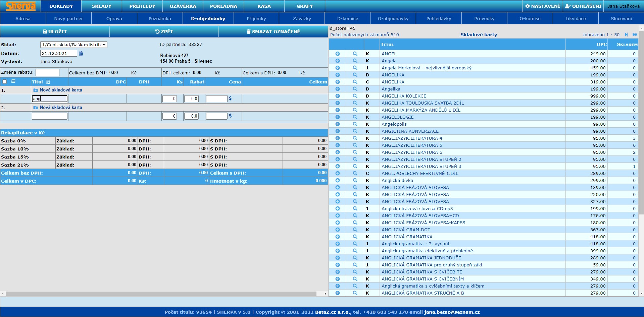Switch to the Příjemky tab

(x=256, y=18)
